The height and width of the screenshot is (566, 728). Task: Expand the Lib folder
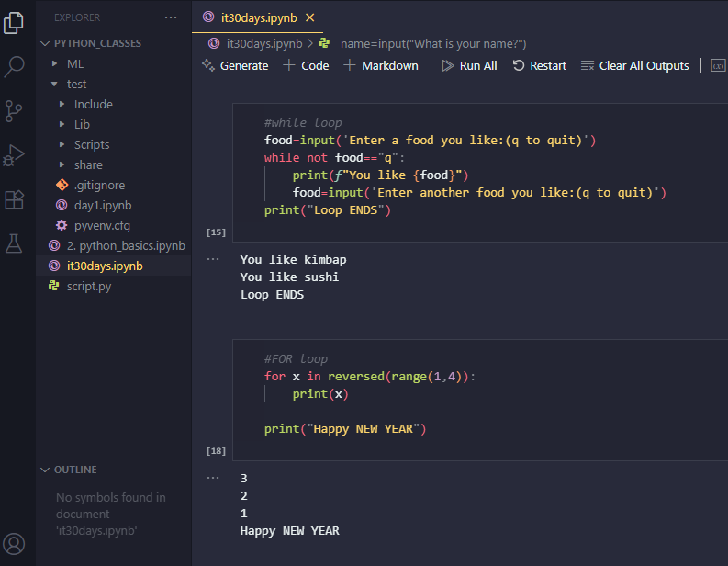pyautogui.click(x=62, y=124)
